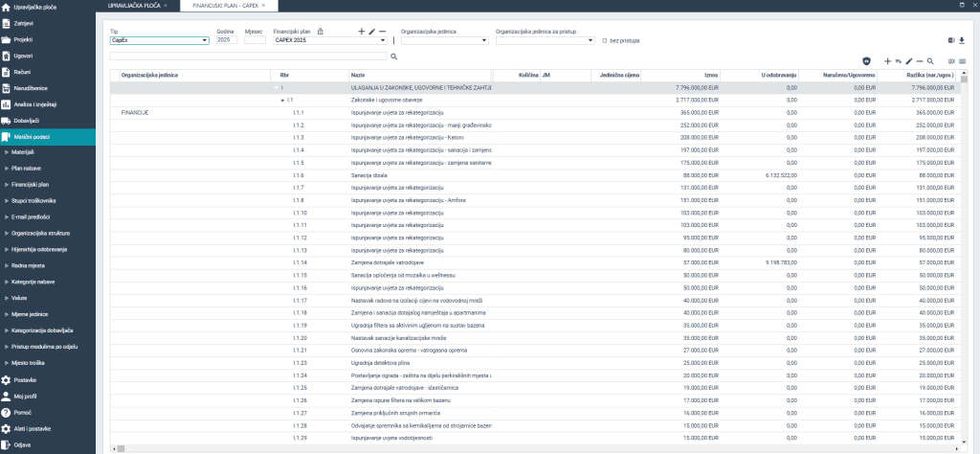Open Plan nabave in sidebar menu
980x454 pixels.
pyautogui.click(x=26, y=168)
